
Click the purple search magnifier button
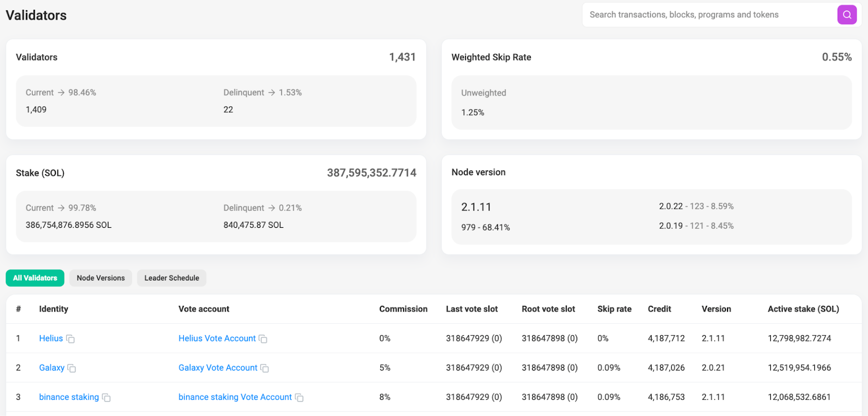click(846, 15)
